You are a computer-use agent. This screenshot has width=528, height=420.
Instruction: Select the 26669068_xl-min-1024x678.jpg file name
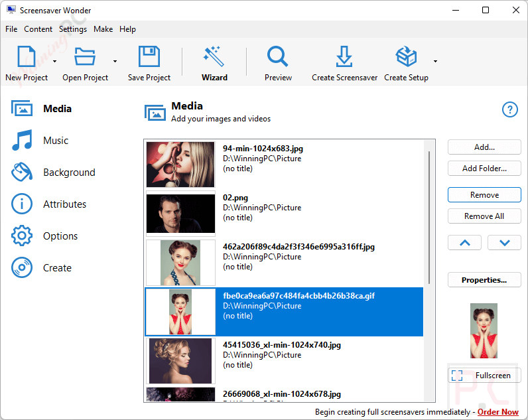coord(282,394)
